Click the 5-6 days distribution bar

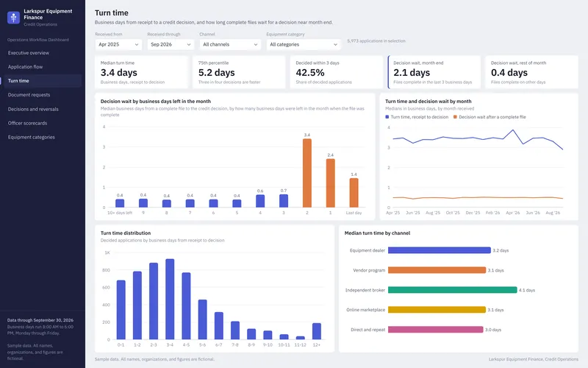coord(203,319)
